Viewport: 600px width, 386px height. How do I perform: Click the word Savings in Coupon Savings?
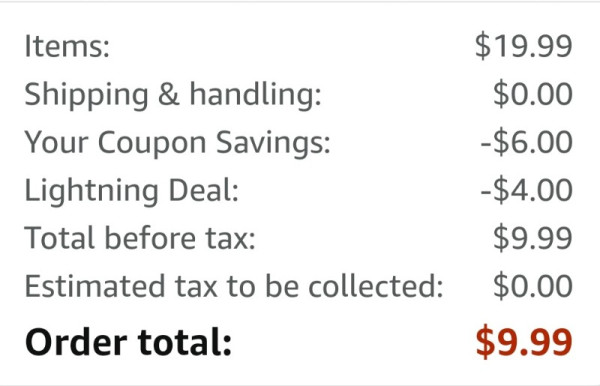pos(273,143)
